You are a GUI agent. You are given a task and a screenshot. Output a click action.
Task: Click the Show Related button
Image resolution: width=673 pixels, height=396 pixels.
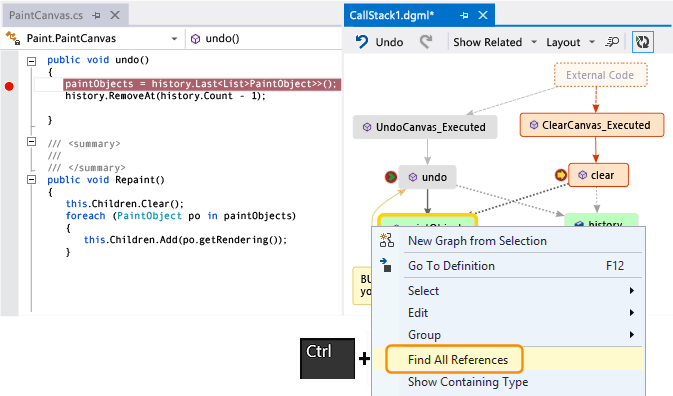(x=488, y=42)
